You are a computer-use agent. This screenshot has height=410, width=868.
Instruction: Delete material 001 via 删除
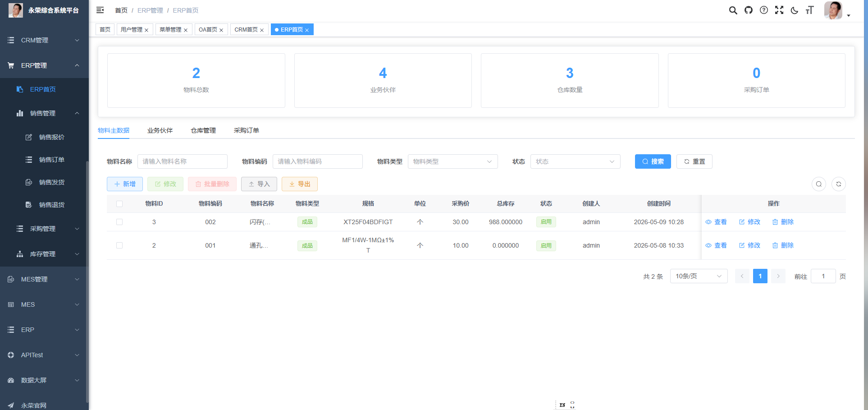coord(783,245)
